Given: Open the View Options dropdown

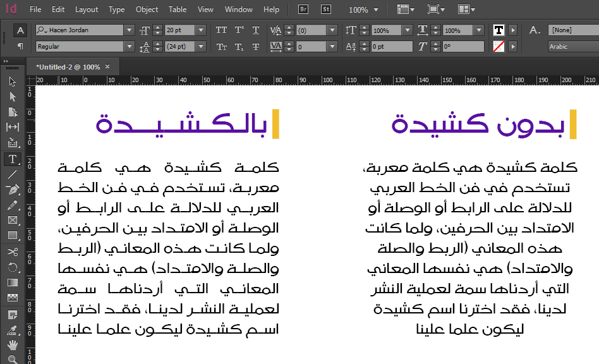Looking at the screenshot, I should (x=406, y=9).
